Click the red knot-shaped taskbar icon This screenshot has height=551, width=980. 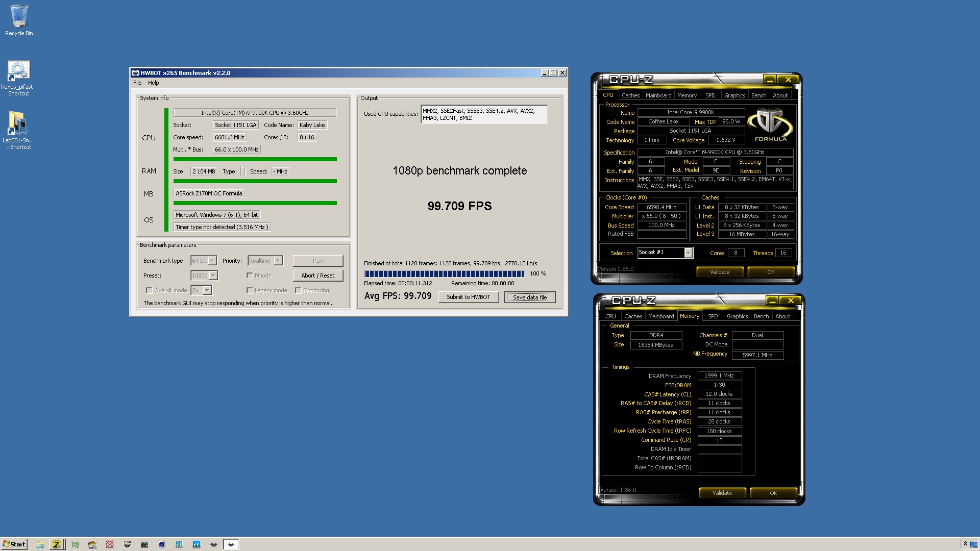click(x=110, y=544)
